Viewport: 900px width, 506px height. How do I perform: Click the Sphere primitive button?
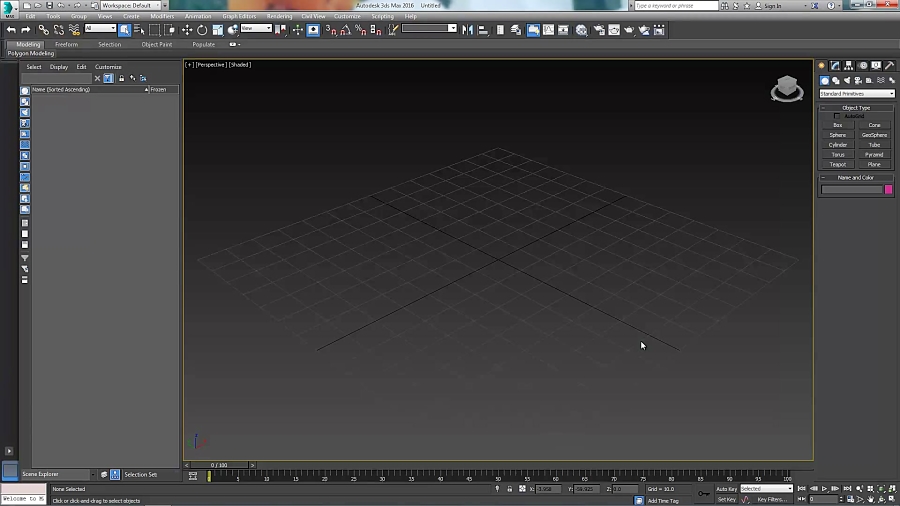838,135
